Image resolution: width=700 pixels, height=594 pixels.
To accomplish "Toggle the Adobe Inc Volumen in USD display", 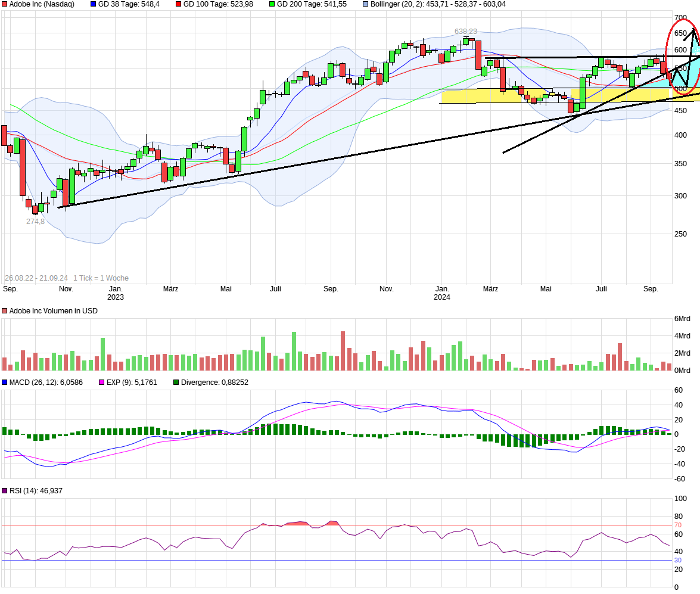I will 5,310.
